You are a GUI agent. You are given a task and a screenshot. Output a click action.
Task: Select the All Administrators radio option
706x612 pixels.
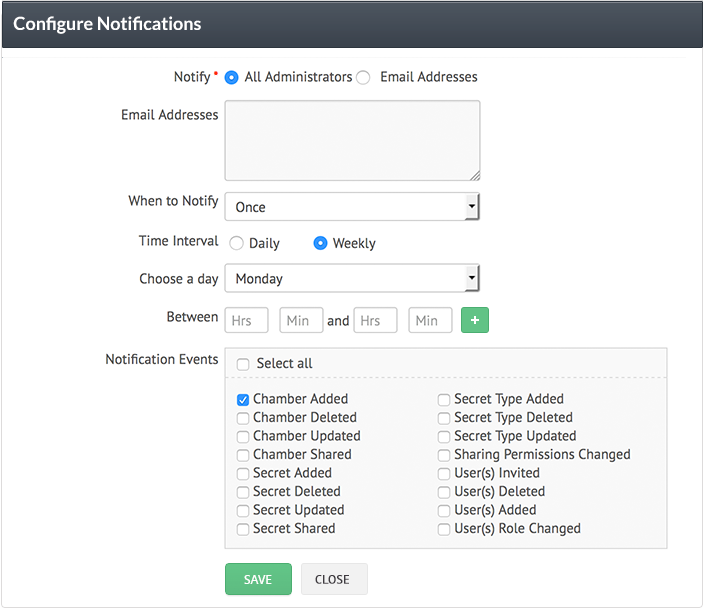point(232,77)
